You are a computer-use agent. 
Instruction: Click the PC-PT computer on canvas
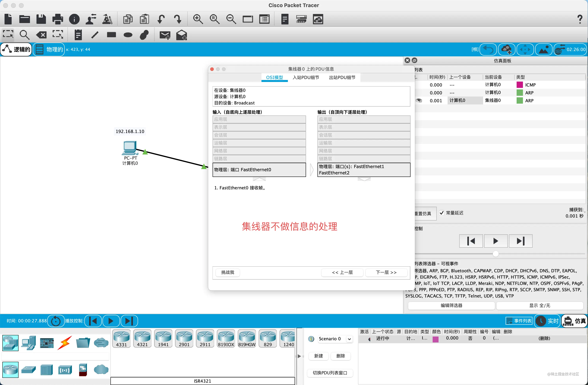(130, 148)
